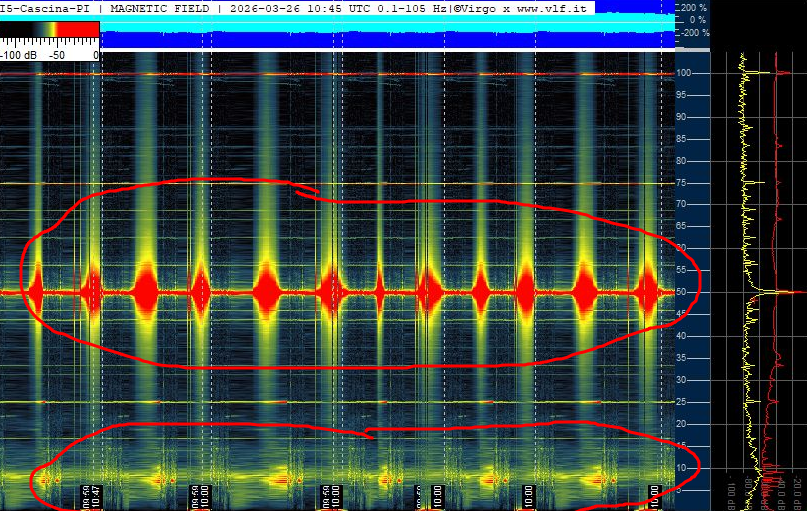807x511 pixels.
Task: Click the last time marker at bottom right
Action: (x=654, y=497)
